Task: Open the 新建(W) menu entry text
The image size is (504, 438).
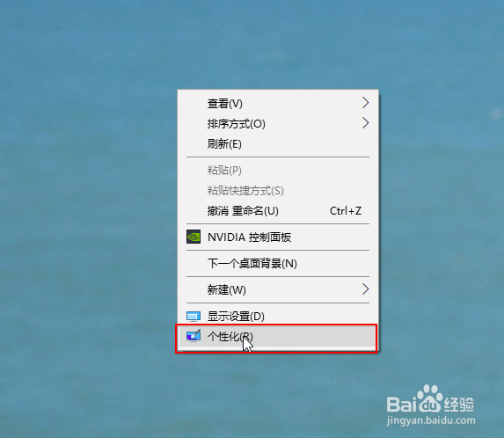Action: click(x=227, y=290)
